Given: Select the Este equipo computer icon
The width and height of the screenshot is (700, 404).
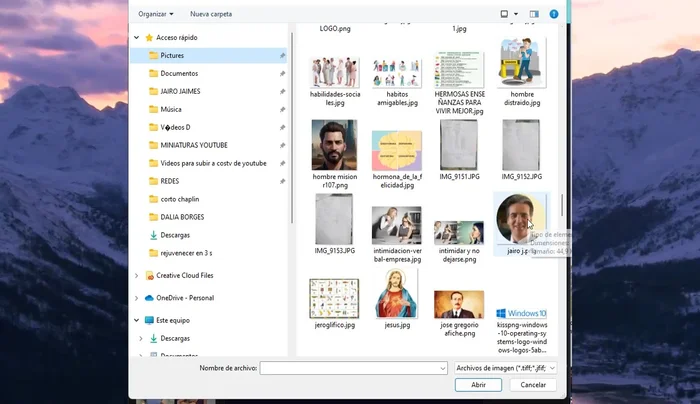Looking at the screenshot, I should point(150,320).
